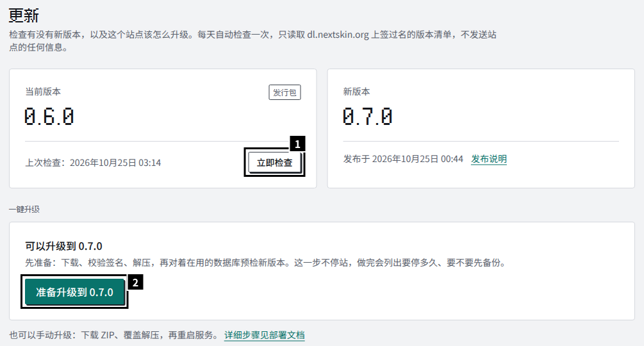The image size is (644, 346).
Task: Click the 先准备：下载、校验签名 description text
Action: 266,263
